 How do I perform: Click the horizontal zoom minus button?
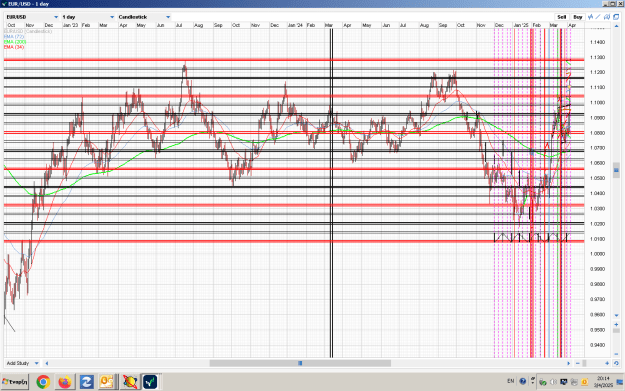(x=578, y=363)
